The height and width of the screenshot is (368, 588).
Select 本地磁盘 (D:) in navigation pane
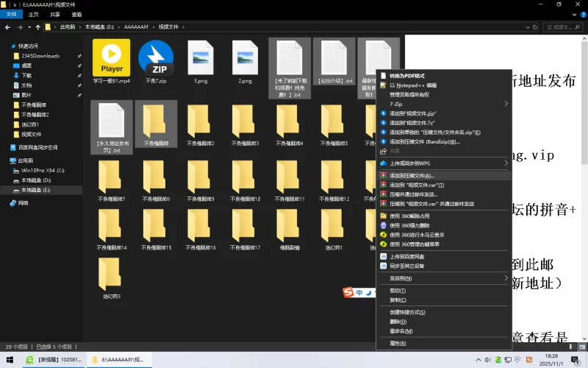36,180
